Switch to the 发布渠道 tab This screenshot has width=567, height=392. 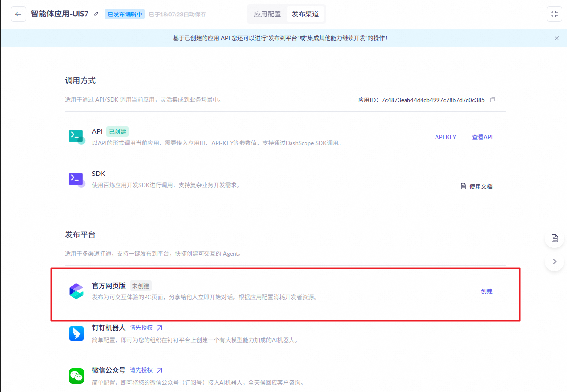click(305, 14)
